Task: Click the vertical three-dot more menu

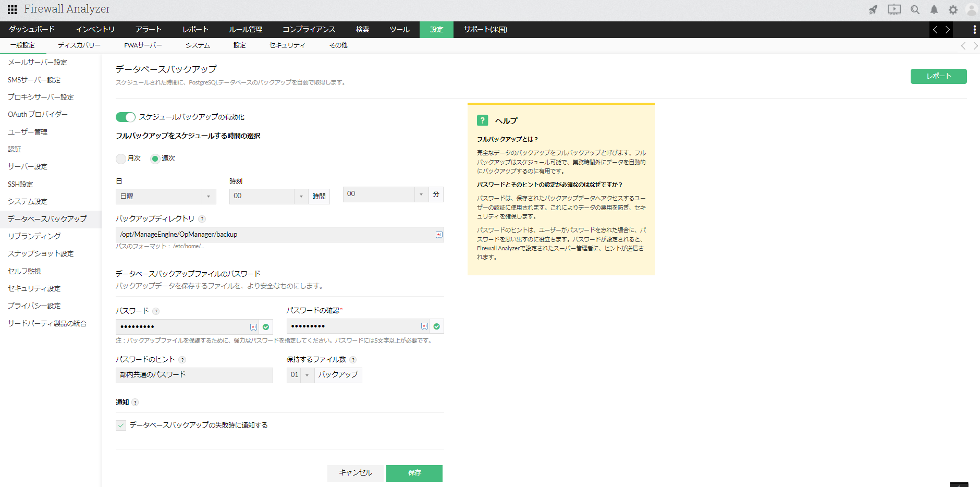Action: 974,30
